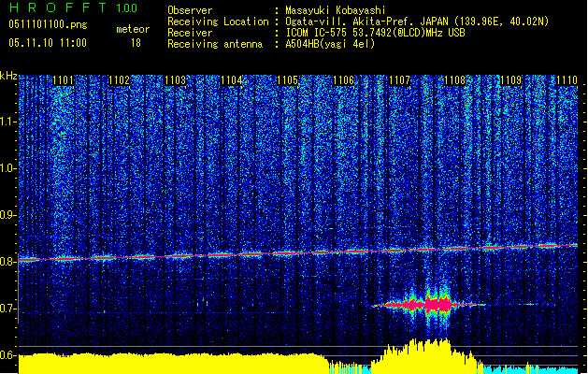This screenshot has width=588, height=374.
Task: Select the 0.7 kHz frequency tick
Action: pos(8,309)
